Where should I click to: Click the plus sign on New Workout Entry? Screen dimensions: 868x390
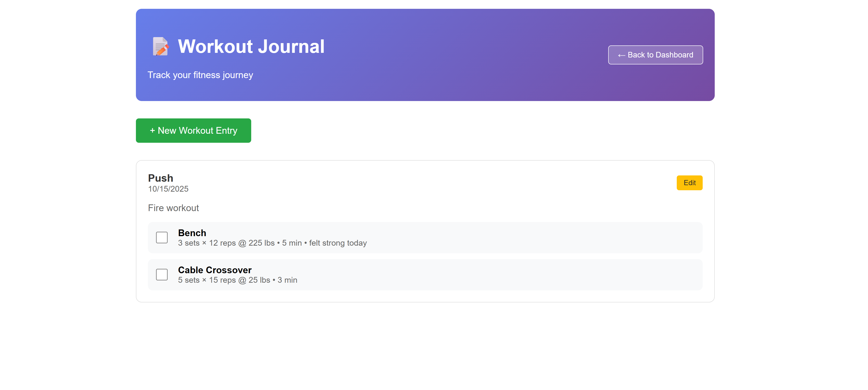(x=152, y=130)
